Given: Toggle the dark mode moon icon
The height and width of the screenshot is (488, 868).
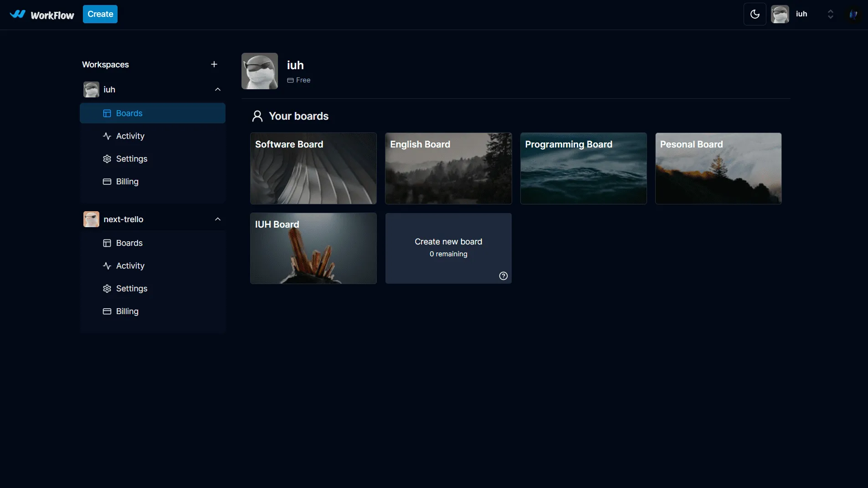Looking at the screenshot, I should point(755,14).
